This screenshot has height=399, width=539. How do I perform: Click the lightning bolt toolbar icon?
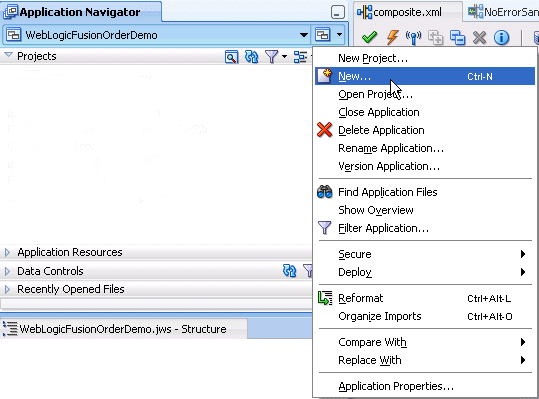coord(392,37)
